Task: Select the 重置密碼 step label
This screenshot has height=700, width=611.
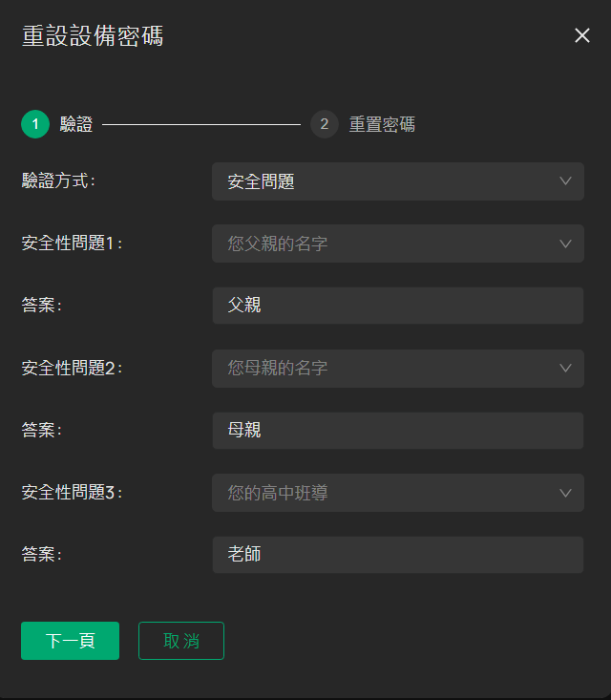Action: (382, 124)
